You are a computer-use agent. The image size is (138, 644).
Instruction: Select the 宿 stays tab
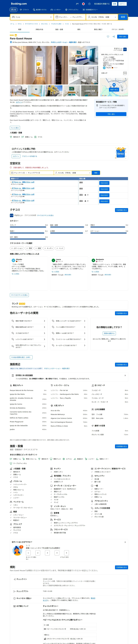click(14, 10)
